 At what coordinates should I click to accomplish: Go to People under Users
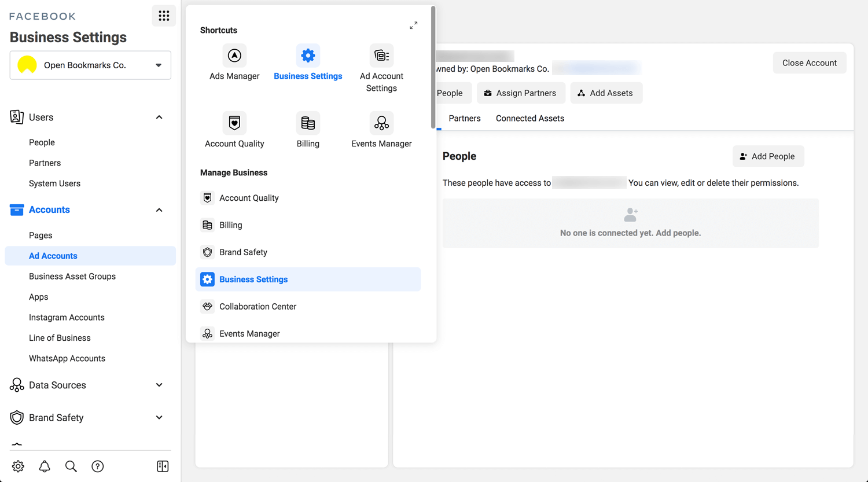coord(42,142)
